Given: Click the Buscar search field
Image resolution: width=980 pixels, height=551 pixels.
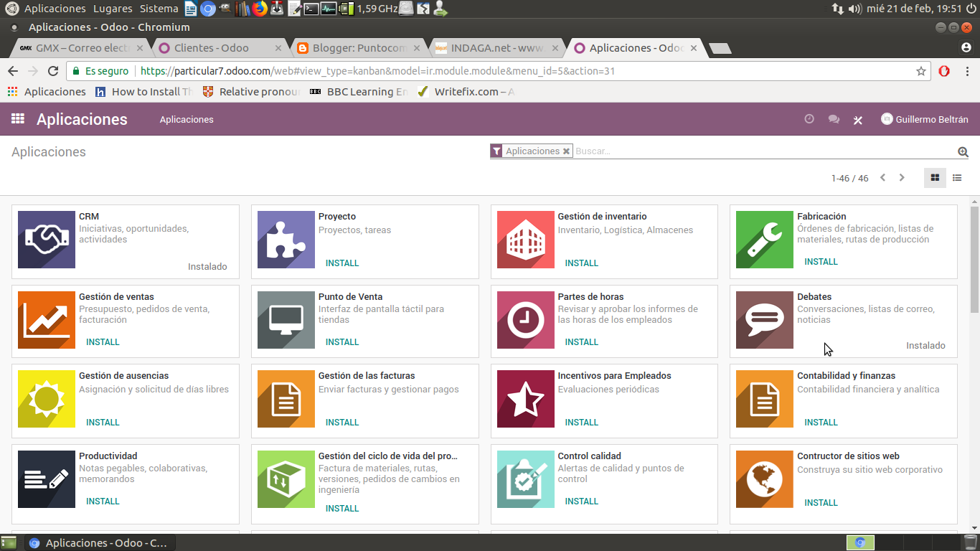Looking at the screenshot, I should [x=764, y=151].
